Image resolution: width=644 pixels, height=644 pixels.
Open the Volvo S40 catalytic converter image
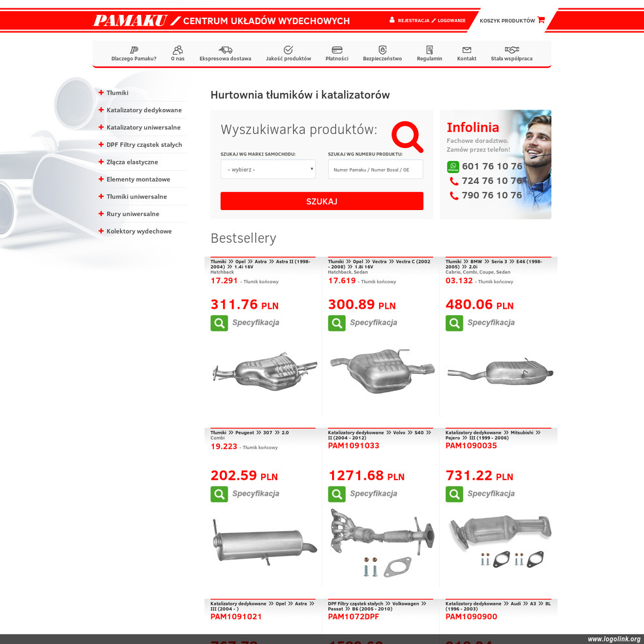(x=382, y=543)
